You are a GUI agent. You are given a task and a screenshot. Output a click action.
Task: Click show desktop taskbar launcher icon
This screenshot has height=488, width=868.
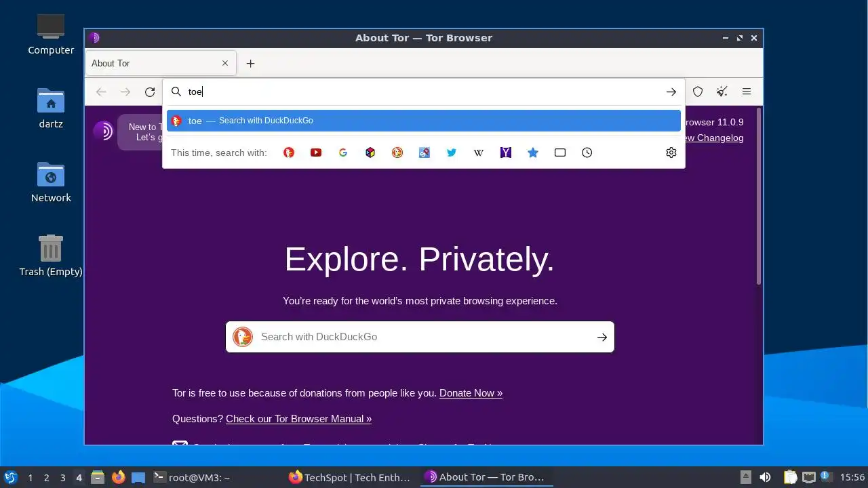pyautogui.click(x=138, y=477)
